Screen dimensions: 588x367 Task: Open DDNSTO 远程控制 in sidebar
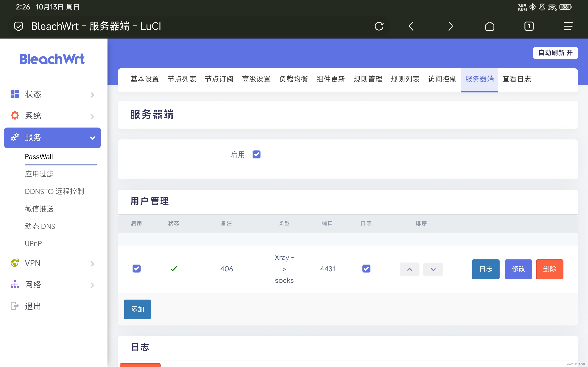(54, 192)
